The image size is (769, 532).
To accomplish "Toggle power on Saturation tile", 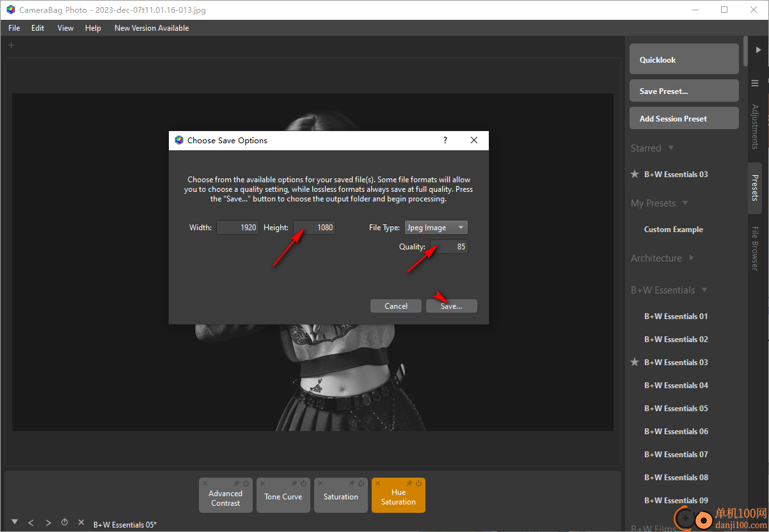I will (x=361, y=483).
